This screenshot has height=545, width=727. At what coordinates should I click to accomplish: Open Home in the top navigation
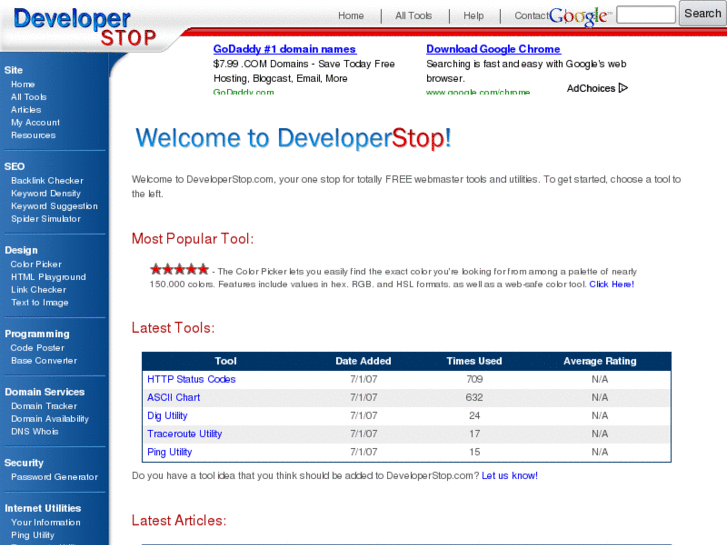point(351,16)
